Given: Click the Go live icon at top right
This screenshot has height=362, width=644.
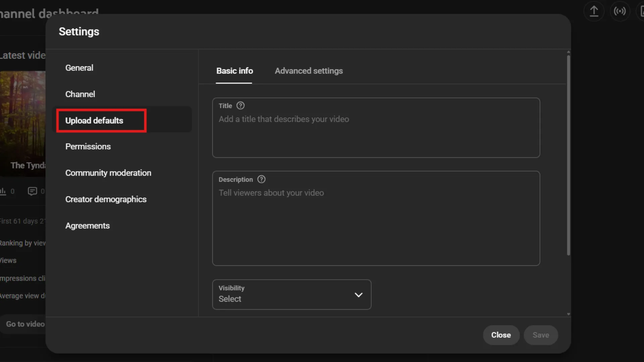Looking at the screenshot, I should tap(620, 11).
